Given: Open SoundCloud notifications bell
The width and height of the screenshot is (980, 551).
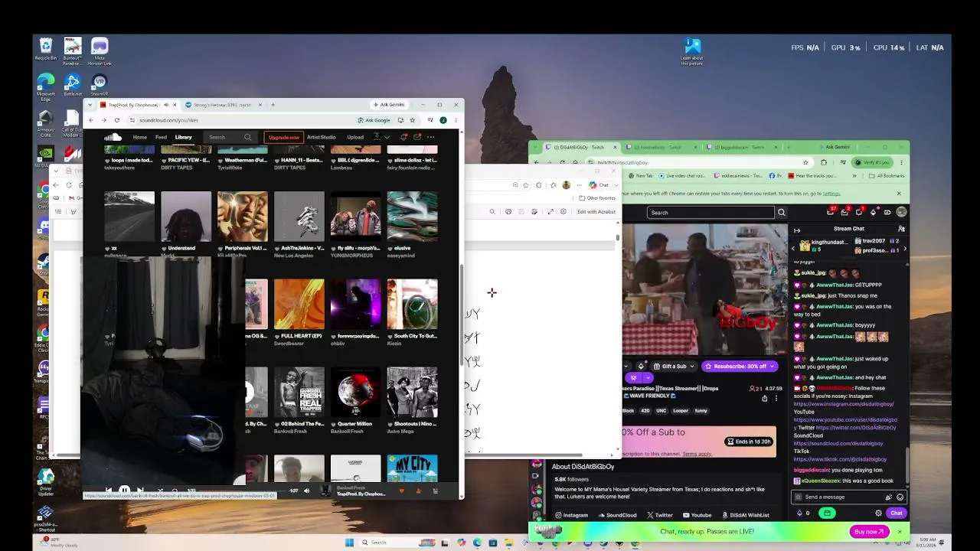Looking at the screenshot, I should pyautogui.click(x=403, y=138).
